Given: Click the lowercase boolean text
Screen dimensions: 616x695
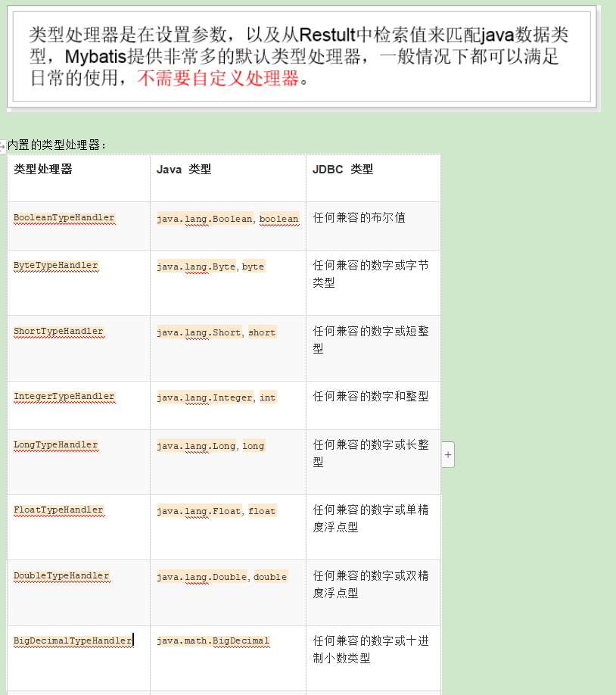Looking at the screenshot, I should pyautogui.click(x=278, y=219).
